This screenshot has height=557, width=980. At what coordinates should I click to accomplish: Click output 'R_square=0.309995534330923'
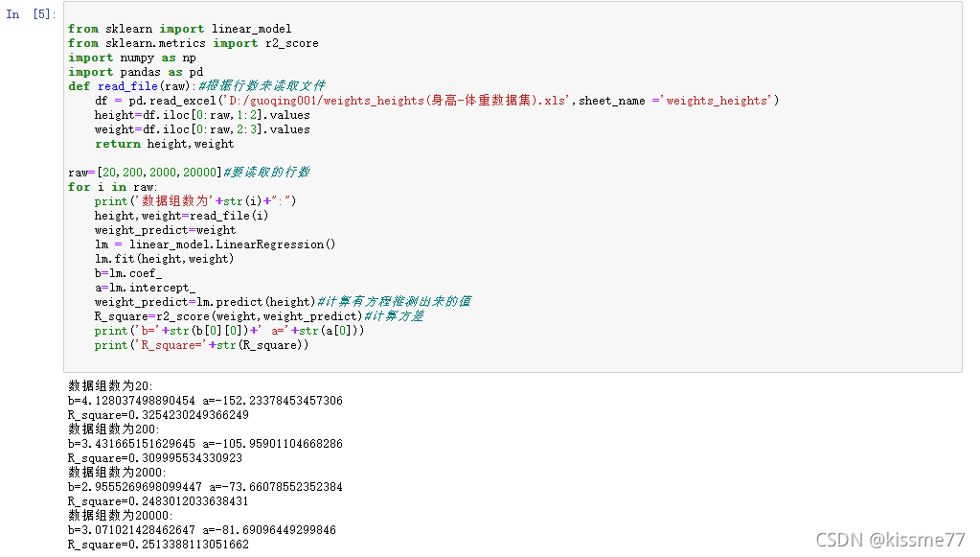[x=155, y=458]
